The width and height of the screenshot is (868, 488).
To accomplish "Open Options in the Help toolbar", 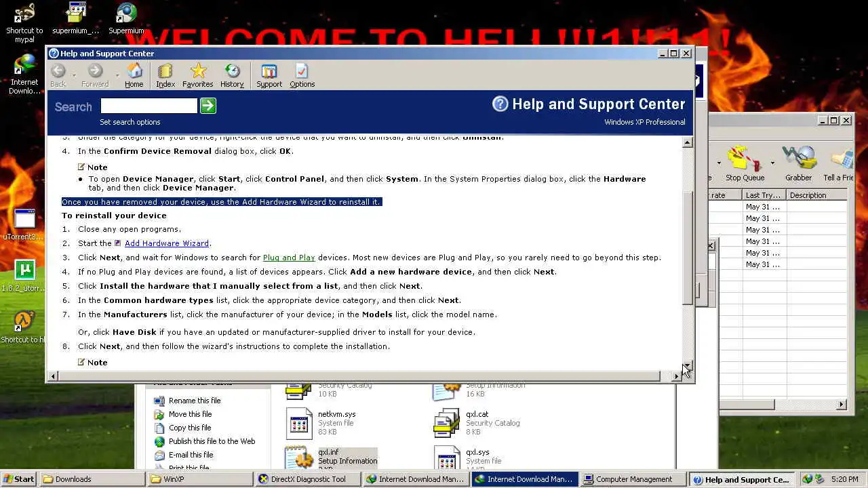I will click(302, 75).
